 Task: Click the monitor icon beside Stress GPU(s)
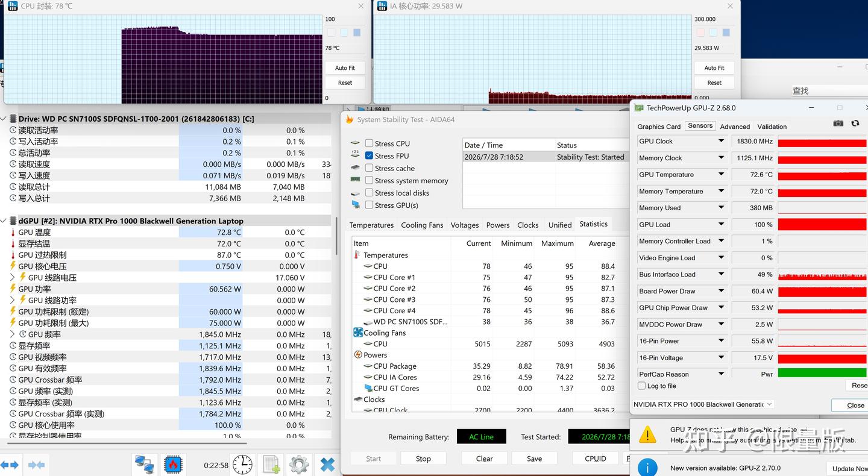355,205
